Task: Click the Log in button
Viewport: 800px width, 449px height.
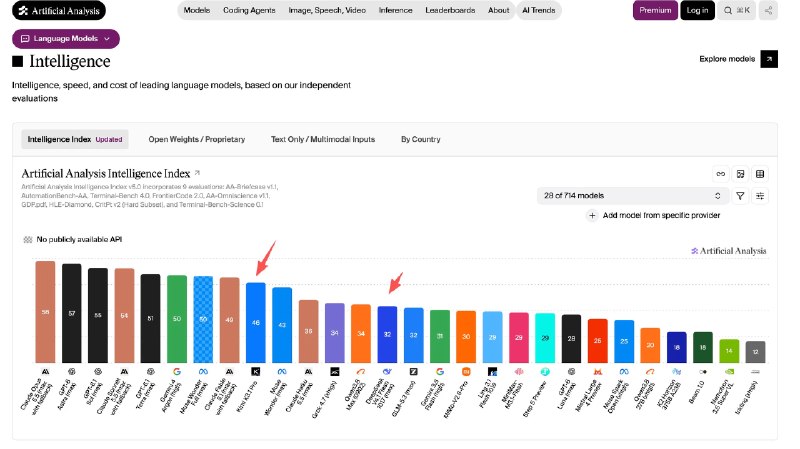Action: [697, 10]
